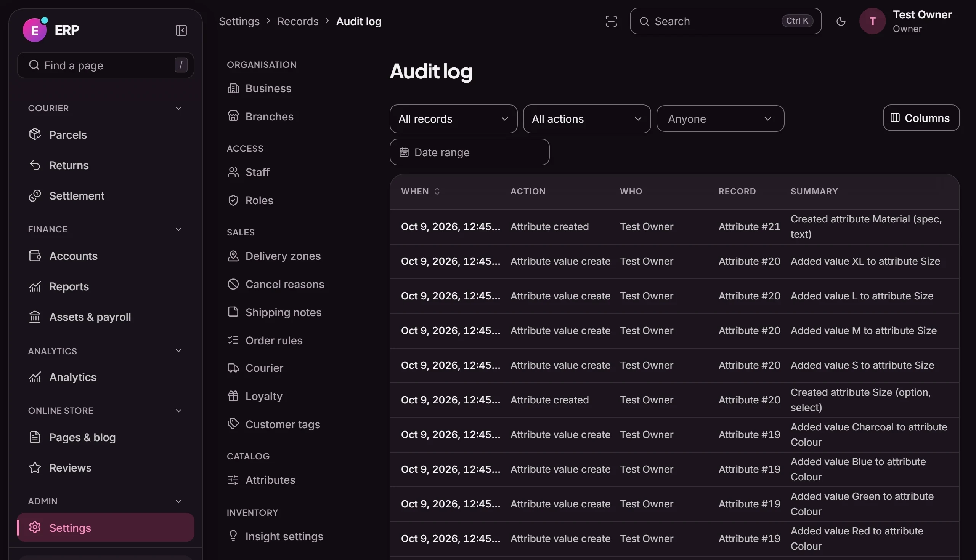Open the All records filter dropdown
Image resolution: width=976 pixels, height=560 pixels.
point(453,119)
